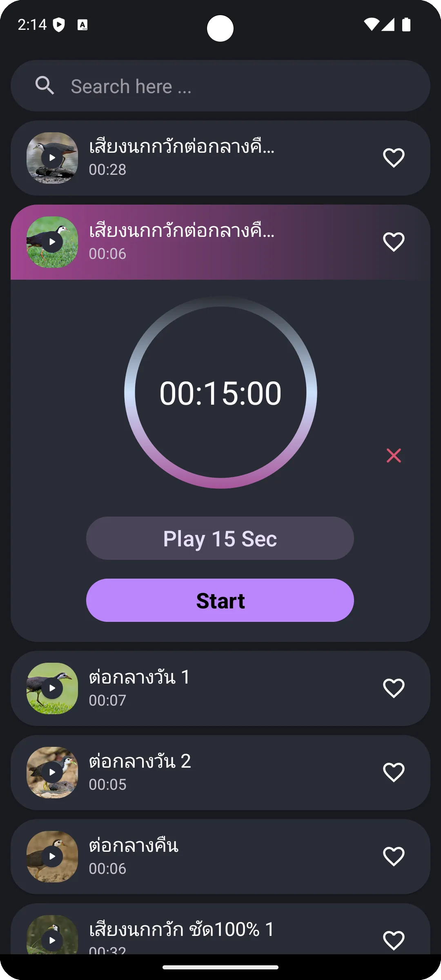The height and width of the screenshot is (980, 441).
Task: Play ต่อกลางคืน thumbnail
Action: click(52, 856)
